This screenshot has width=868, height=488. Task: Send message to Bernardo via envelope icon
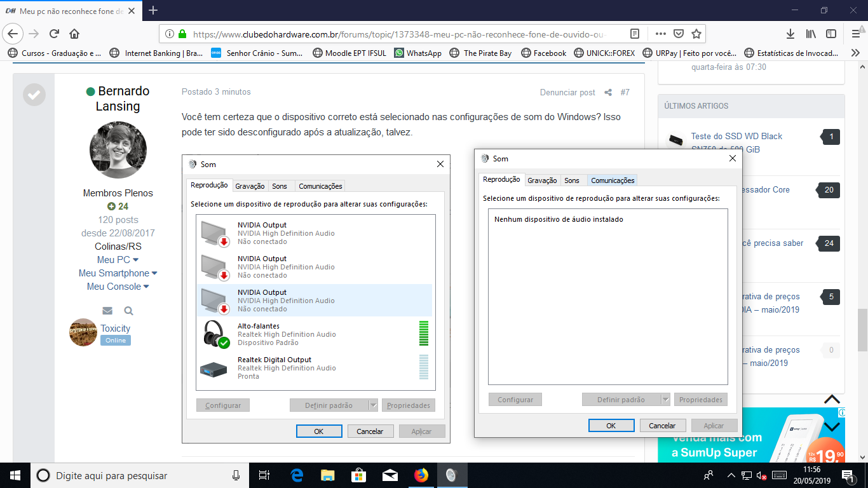(x=107, y=311)
